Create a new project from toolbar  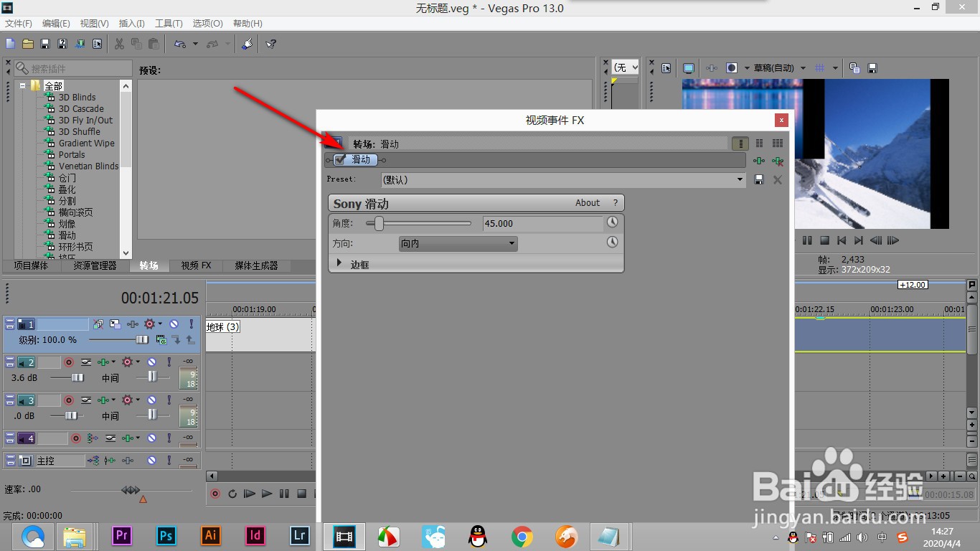click(x=11, y=44)
